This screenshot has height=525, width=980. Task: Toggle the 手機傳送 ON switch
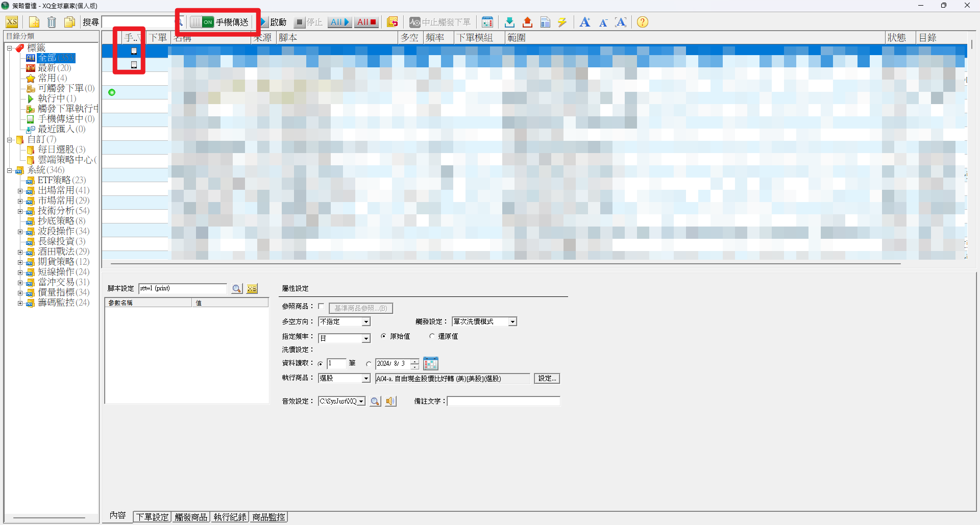[x=202, y=22]
